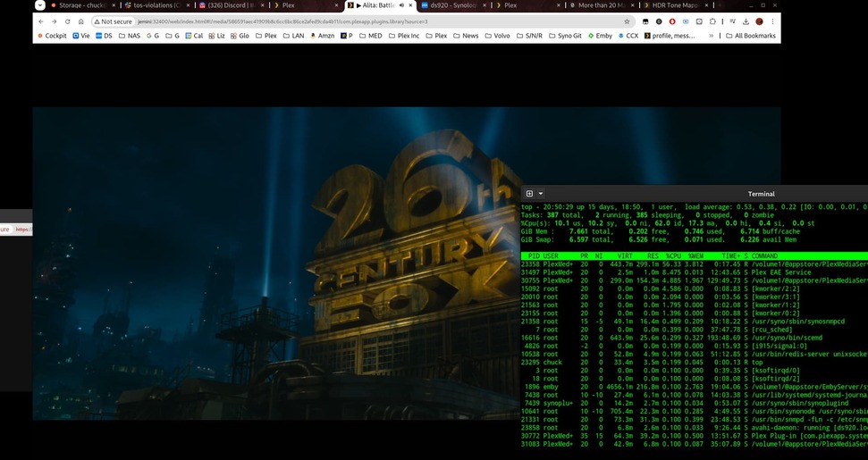This screenshot has height=460, width=868.
Task: Open the Cal bookmark
Action: [x=194, y=36]
